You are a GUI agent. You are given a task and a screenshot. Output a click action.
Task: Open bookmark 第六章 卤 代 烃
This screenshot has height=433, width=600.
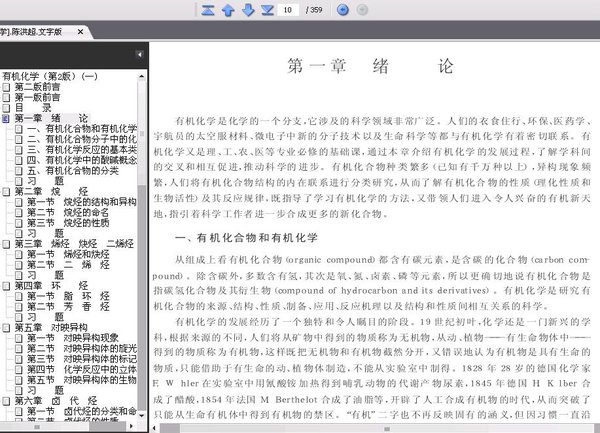point(56,401)
